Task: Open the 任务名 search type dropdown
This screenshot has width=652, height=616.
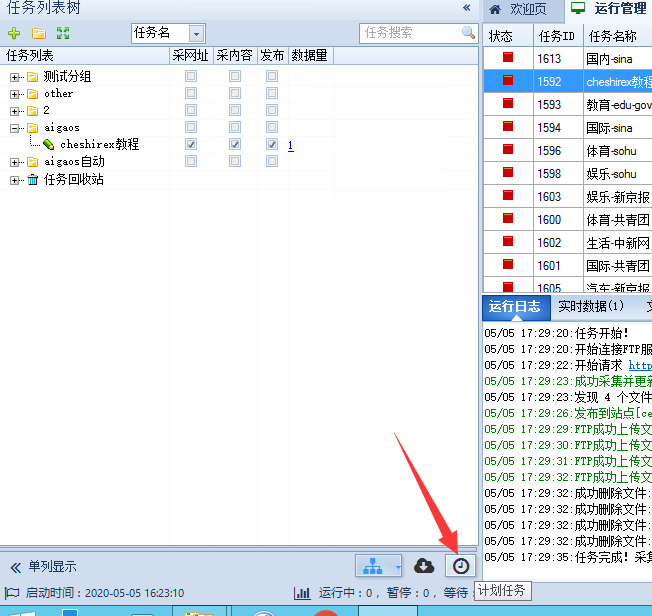Action: (x=196, y=34)
